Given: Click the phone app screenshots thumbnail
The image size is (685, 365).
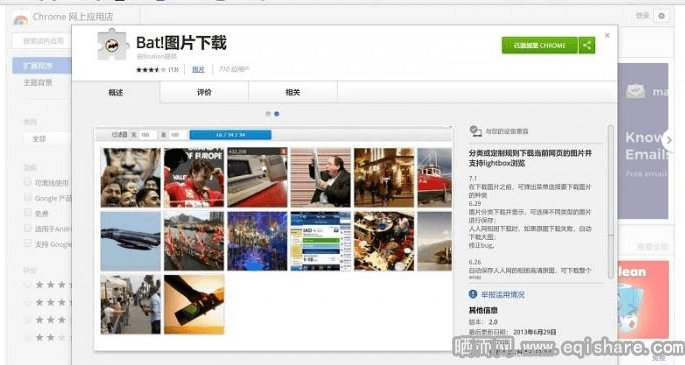Looking at the screenshot, I should 321,241.
